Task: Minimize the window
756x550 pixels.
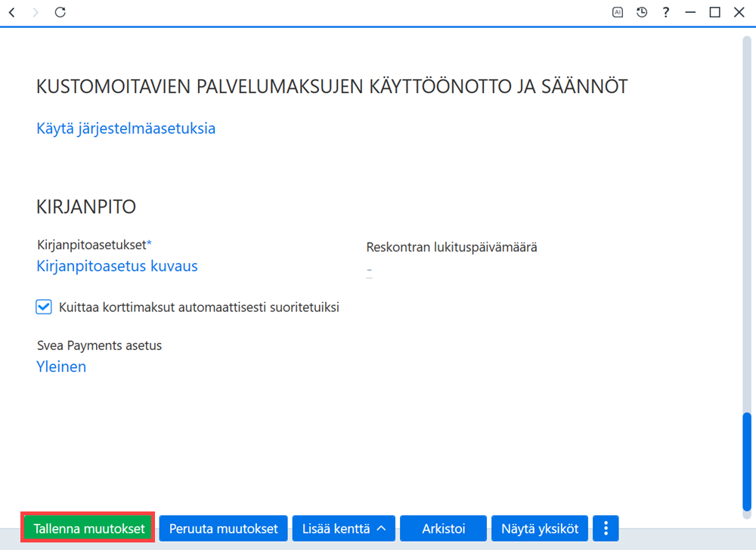Action: click(x=690, y=13)
